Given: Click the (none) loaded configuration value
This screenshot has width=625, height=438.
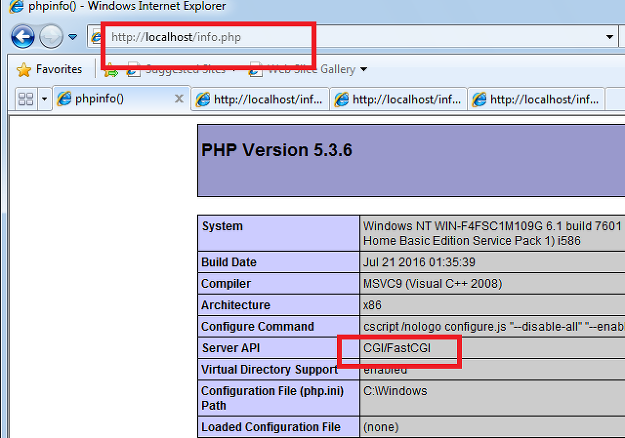Looking at the screenshot, I should tap(381, 427).
